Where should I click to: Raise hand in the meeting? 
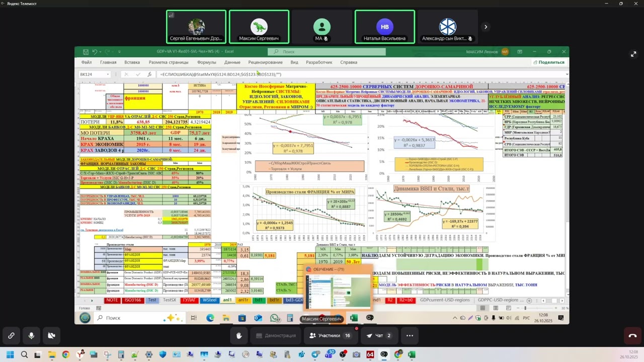tap(239, 335)
